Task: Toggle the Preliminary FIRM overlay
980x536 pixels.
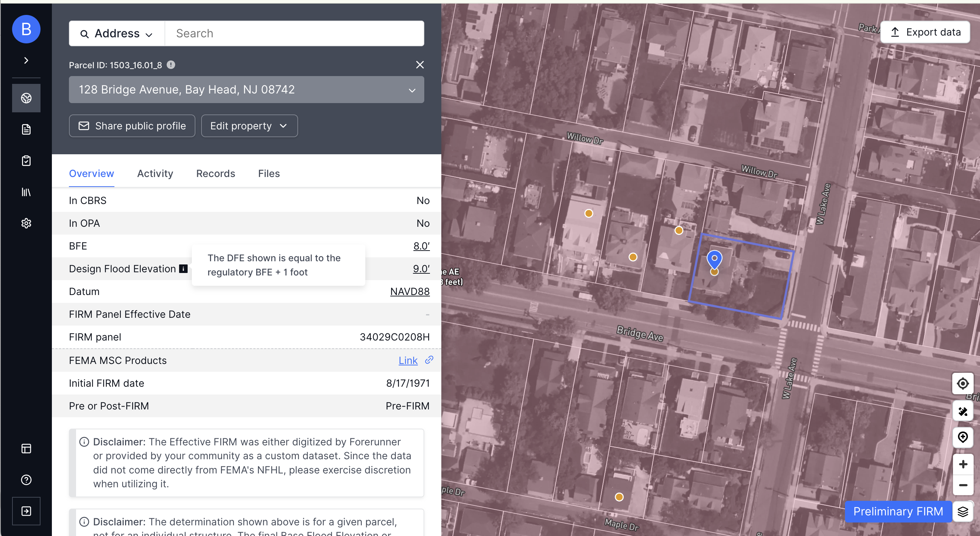Action: [898, 511]
